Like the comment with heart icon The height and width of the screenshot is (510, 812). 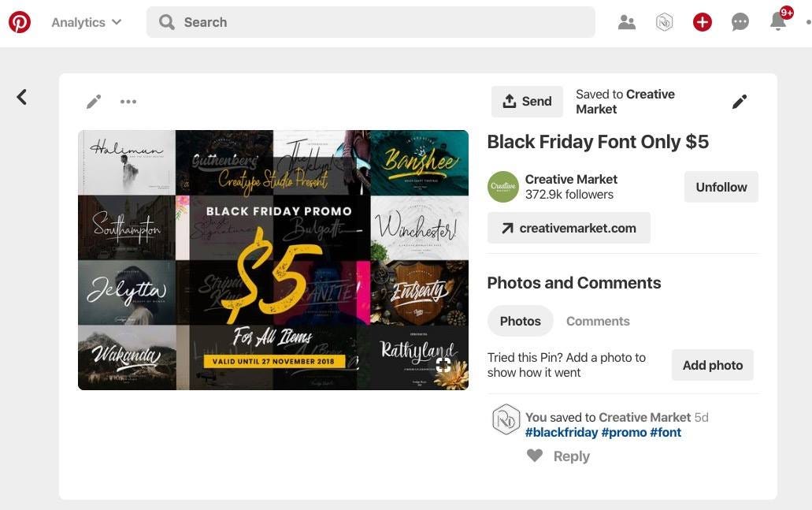point(535,456)
